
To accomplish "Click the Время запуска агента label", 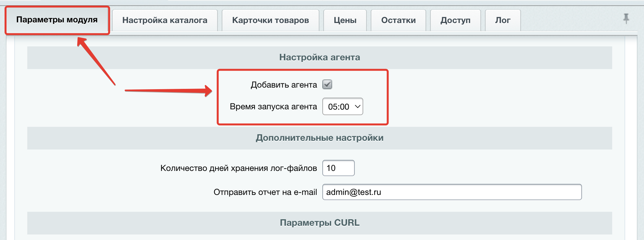I will [x=273, y=107].
